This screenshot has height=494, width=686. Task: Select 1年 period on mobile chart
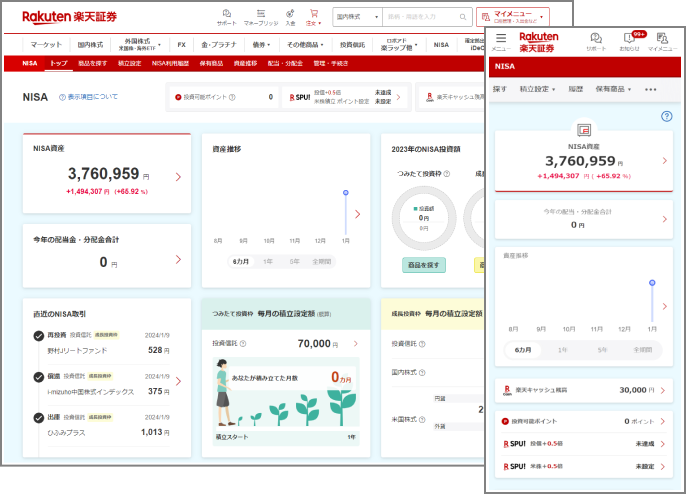click(x=563, y=350)
